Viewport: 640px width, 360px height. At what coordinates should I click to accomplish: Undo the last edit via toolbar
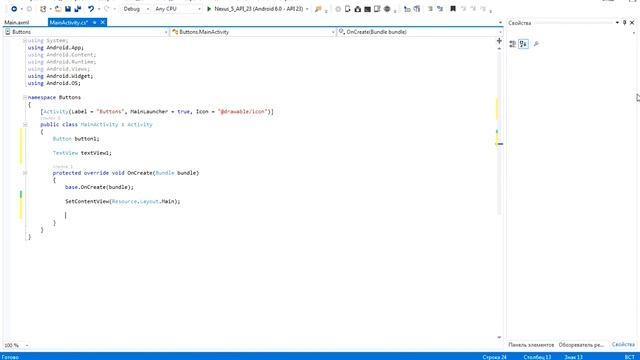click(91, 9)
